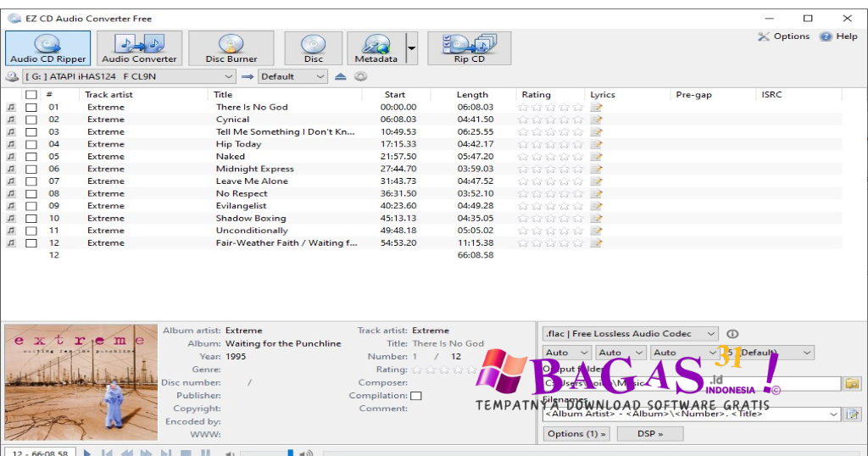Expand the first Auto dropdown
This screenshot has width=868, height=456.
coord(567,353)
